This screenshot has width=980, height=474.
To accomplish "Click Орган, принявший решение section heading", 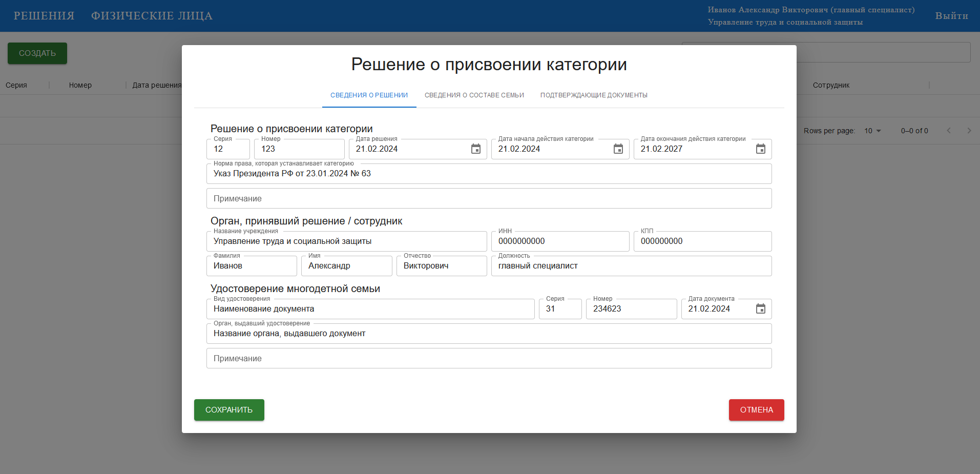I will 306,221.
